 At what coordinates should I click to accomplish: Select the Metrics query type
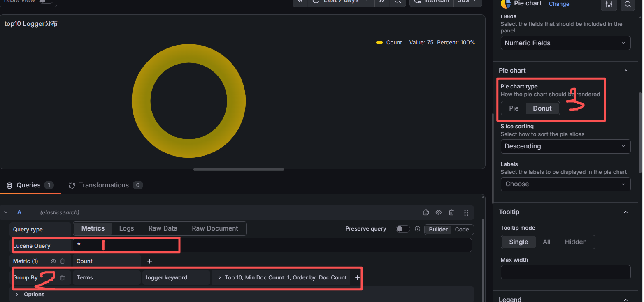pyautogui.click(x=93, y=228)
